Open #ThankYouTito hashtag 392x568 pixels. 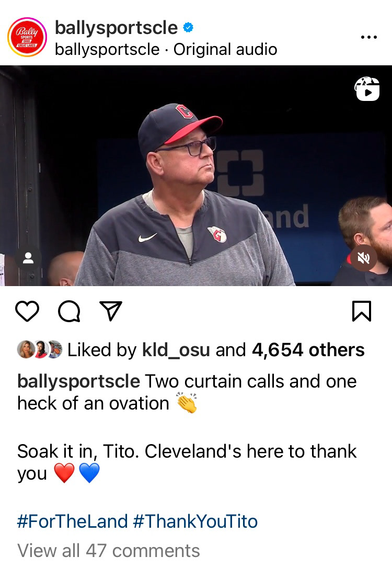point(195,521)
